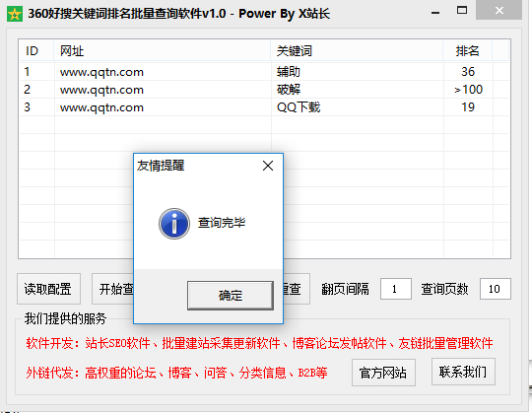
Task: Click the 网址 column header
Action: tap(163, 51)
